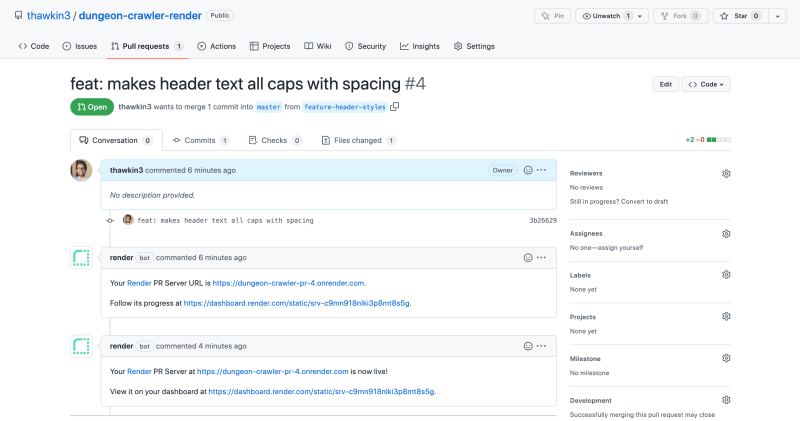Switch to Conversation tab
This screenshot has width=800, height=421.
[x=116, y=140]
